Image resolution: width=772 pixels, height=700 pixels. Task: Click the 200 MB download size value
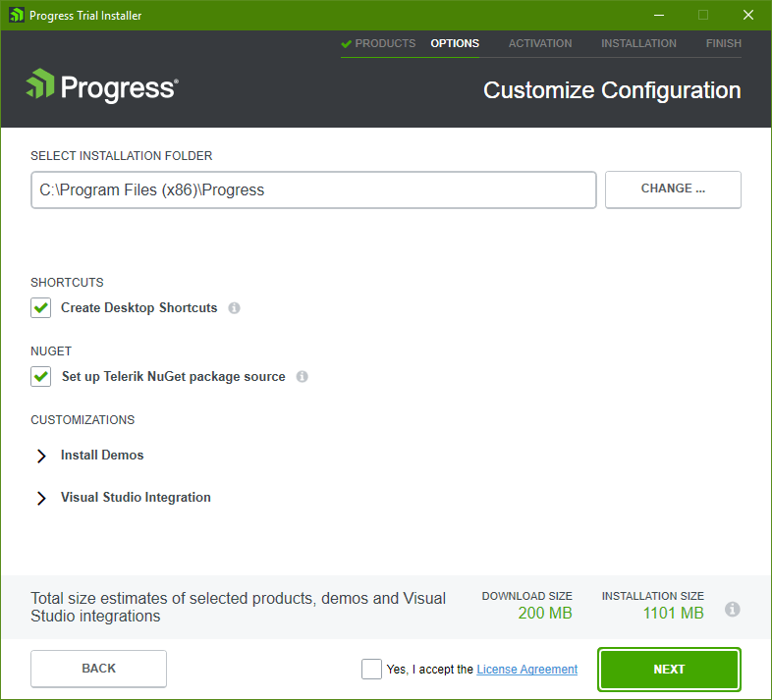coord(545,613)
